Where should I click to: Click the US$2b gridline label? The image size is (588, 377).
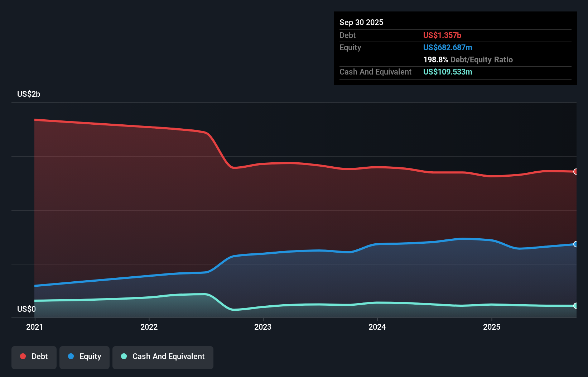click(x=29, y=94)
